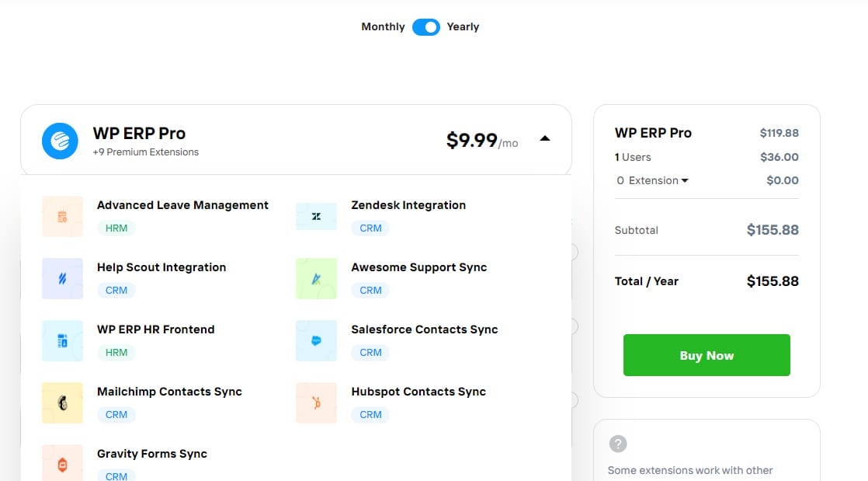Click the Zendesk Integration title

(x=408, y=205)
